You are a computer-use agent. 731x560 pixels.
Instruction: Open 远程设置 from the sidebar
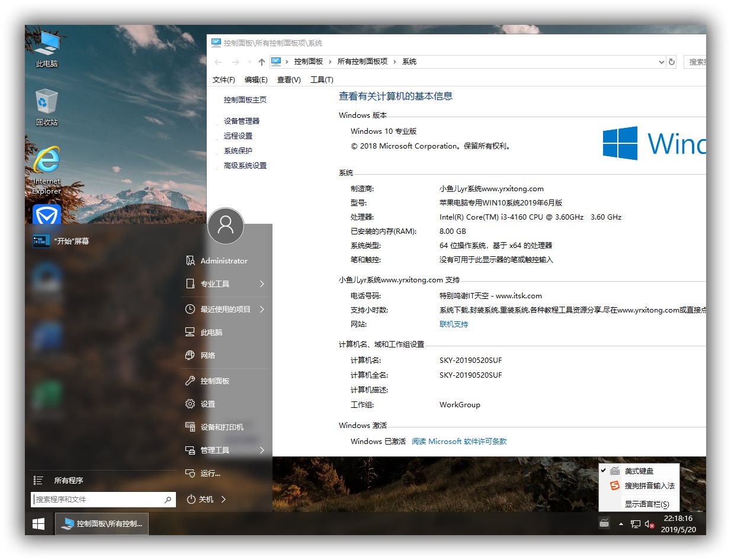pyautogui.click(x=238, y=136)
